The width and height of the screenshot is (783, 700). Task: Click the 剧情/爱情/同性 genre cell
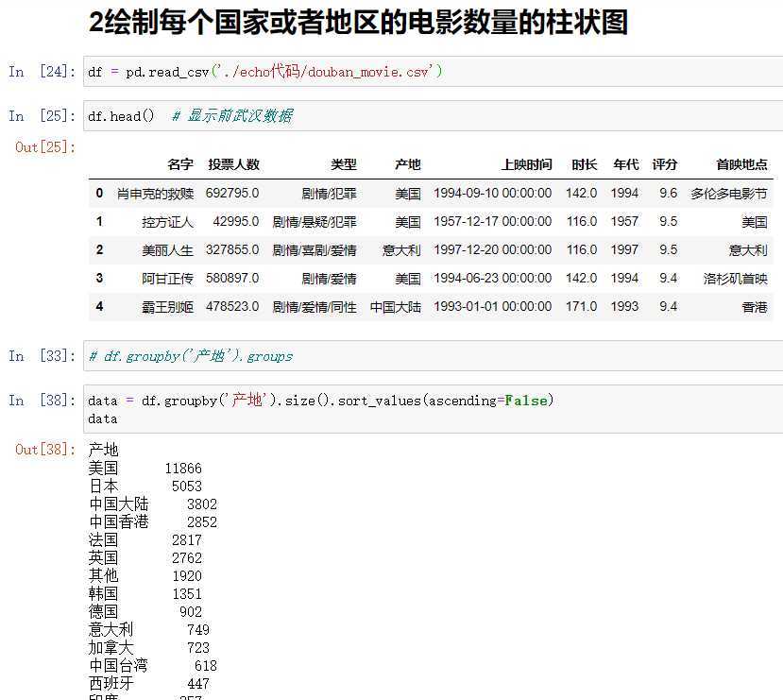coord(315,307)
